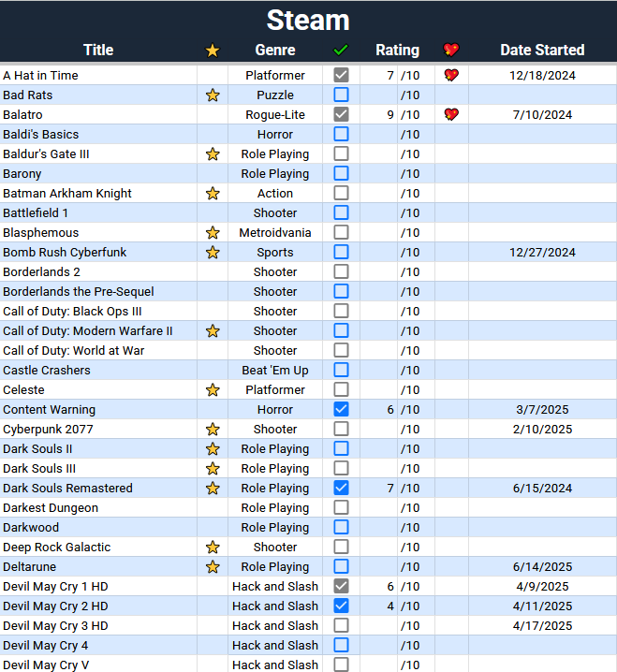617x672 pixels.
Task: Tick the Cyberpunk 2077 completed checkbox
Action: 342,429
